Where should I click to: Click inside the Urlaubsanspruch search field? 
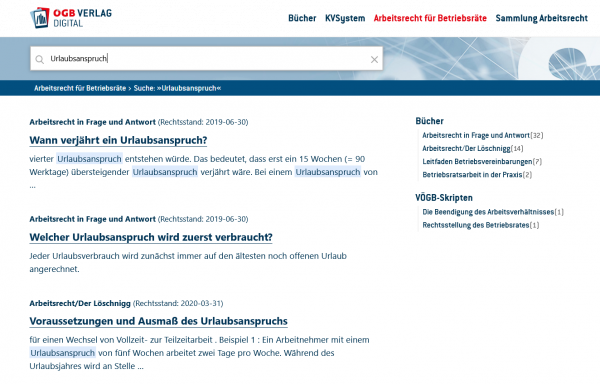point(207,59)
